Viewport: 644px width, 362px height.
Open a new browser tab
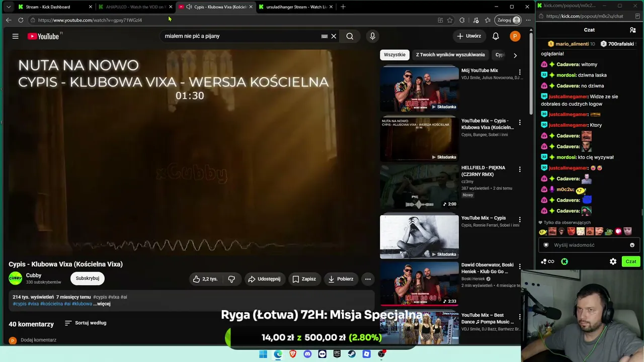point(343,7)
